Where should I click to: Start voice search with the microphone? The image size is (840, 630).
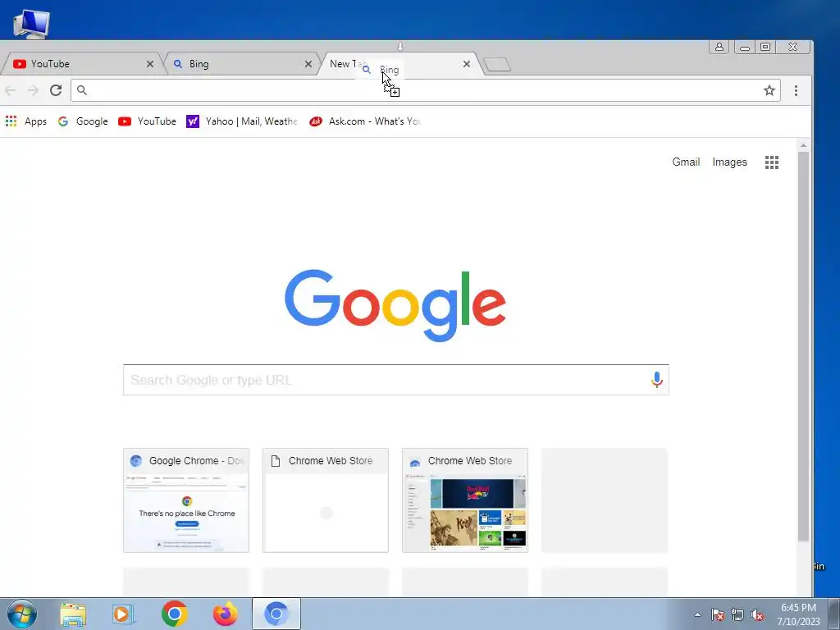tap(657, 380)
